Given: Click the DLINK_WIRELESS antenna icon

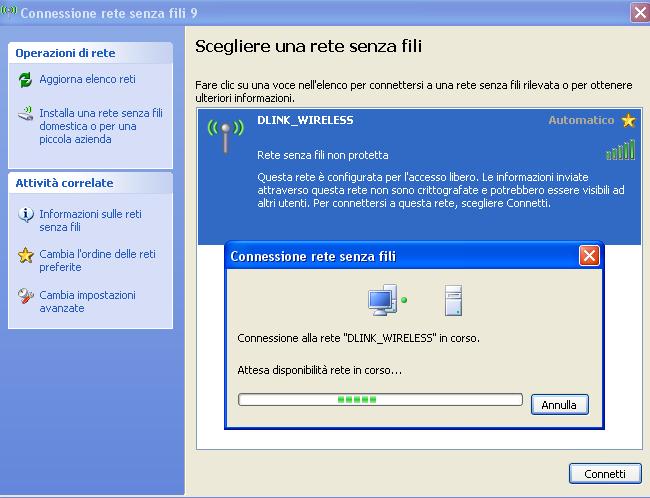Looking at the screenshot, I should [x=226, y=136].
